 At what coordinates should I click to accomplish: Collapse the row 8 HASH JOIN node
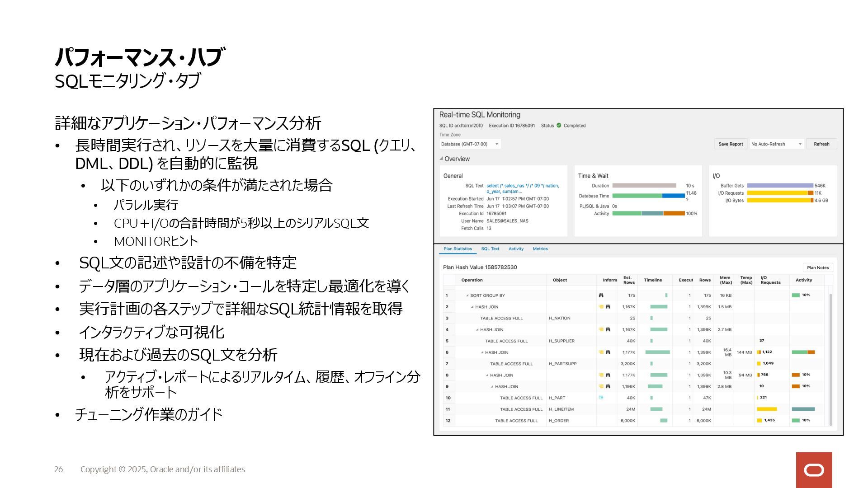tap(487, 375)
